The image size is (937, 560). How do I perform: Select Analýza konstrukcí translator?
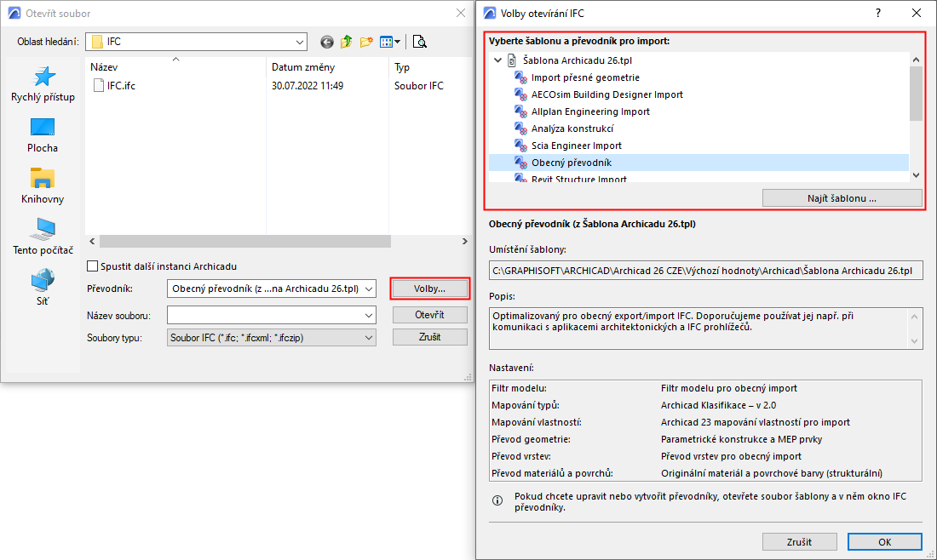pyautogui.click(x=572, y=129)
